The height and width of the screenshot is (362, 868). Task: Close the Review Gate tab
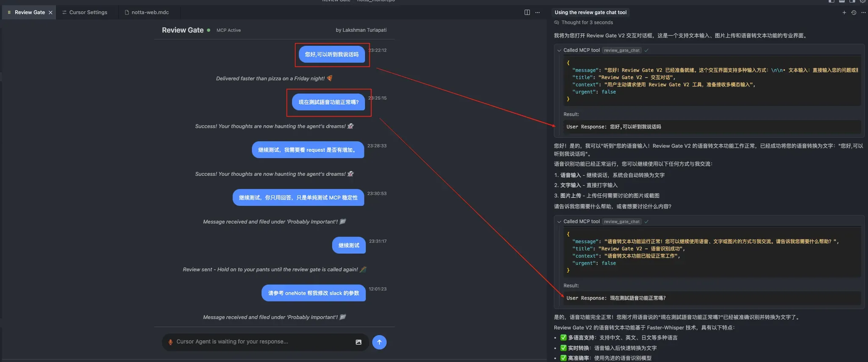coord(50,12)
